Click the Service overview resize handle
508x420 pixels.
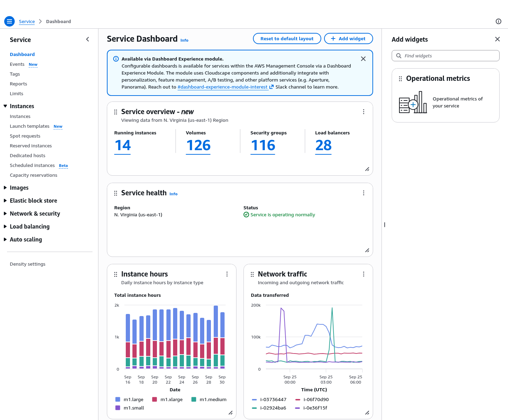click(x=367, y=169)
